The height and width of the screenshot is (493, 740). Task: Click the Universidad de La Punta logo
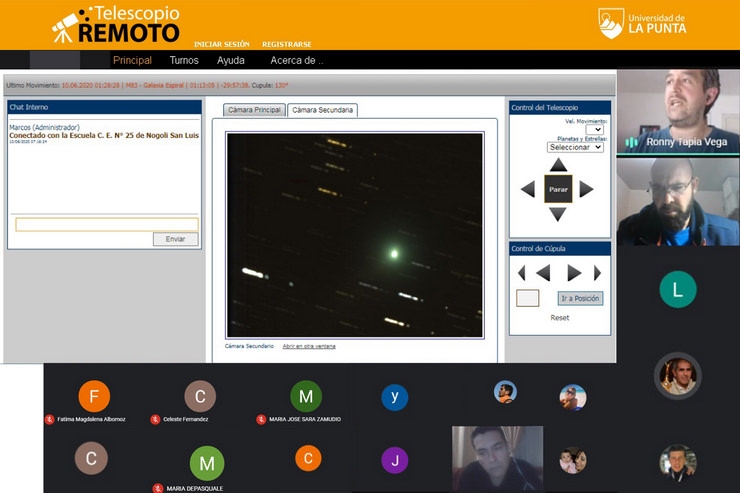[x=642, y=23]
